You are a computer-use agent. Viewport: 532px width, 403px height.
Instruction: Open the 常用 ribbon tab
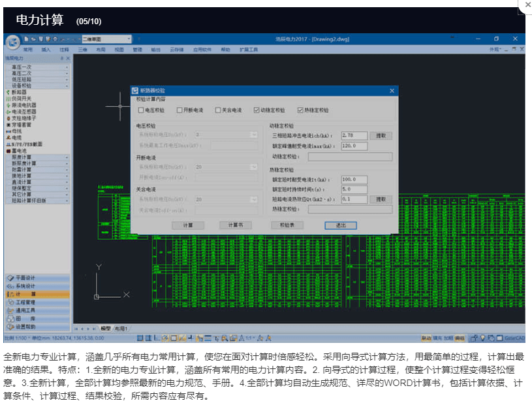(x=28, y=50)
